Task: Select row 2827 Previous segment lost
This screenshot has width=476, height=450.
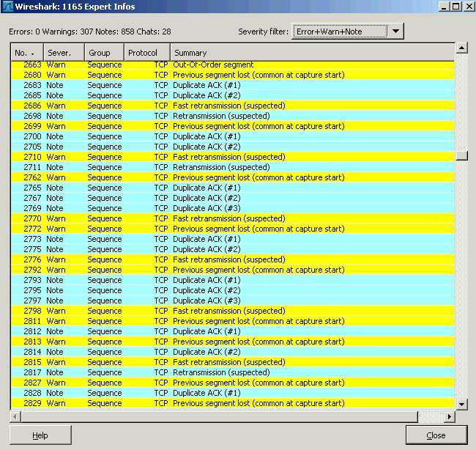Action: [x=233, y=383]
